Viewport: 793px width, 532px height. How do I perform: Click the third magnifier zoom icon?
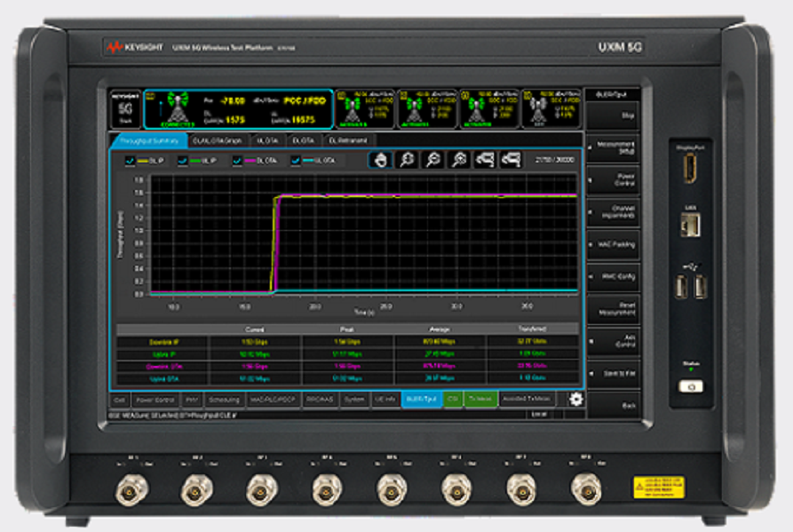[458, 160]
